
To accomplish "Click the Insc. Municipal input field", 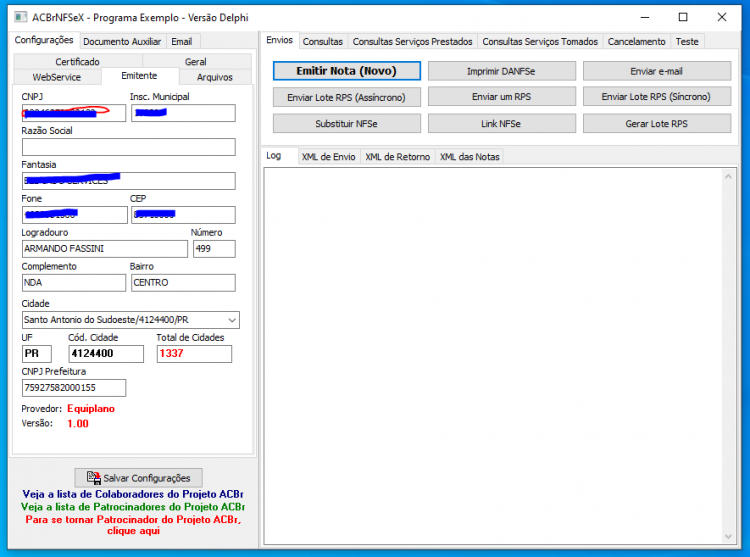I will click(x=183, y=113).
